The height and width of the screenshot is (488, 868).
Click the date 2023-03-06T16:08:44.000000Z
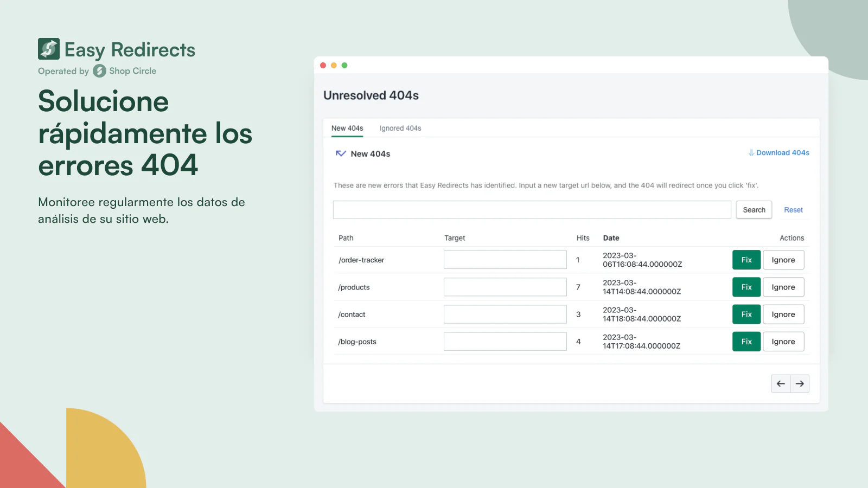pyautogui.click(x=642, y=260)
